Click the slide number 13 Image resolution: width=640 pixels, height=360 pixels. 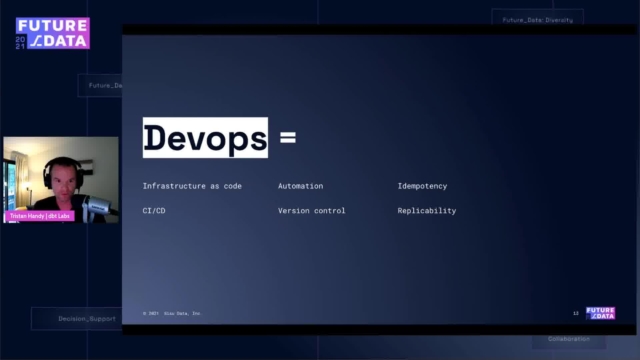pyautogui.click(x=576, y=313)
